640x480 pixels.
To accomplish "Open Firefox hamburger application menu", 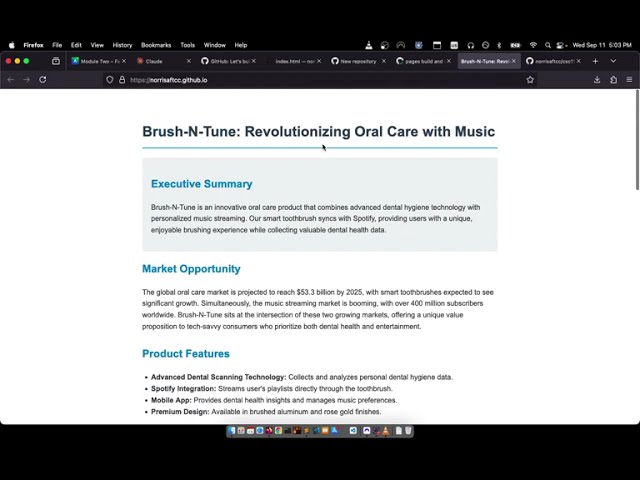I will [x=629, y=80].
